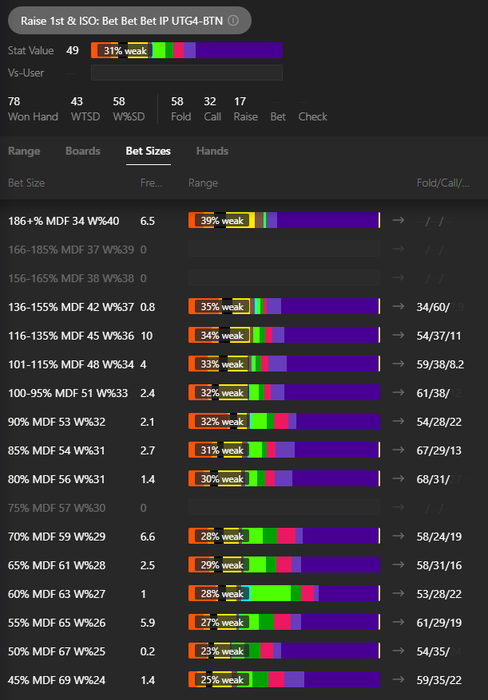488x700 pixels.
Task: Switch to the Boards tab
Action: coord(83,151)
